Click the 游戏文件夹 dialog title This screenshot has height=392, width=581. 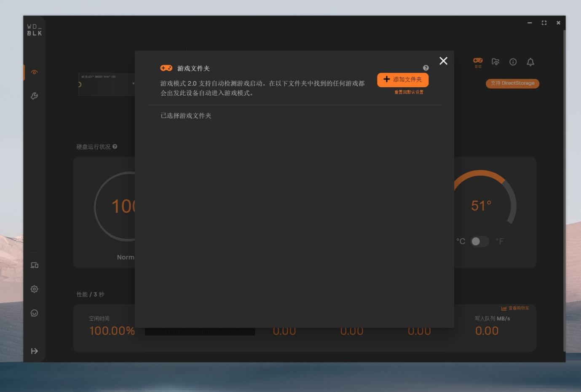point(193,68)
